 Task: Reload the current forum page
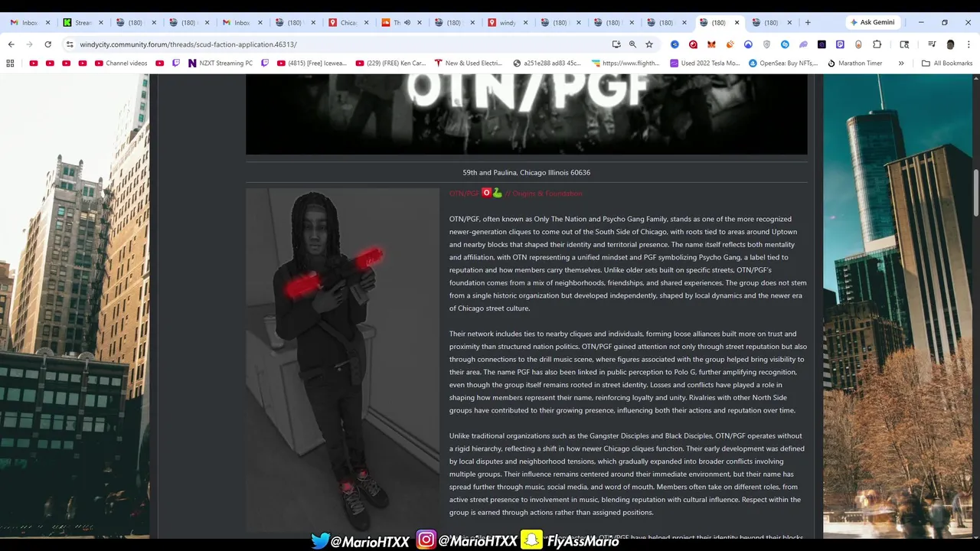coord(47,44)
